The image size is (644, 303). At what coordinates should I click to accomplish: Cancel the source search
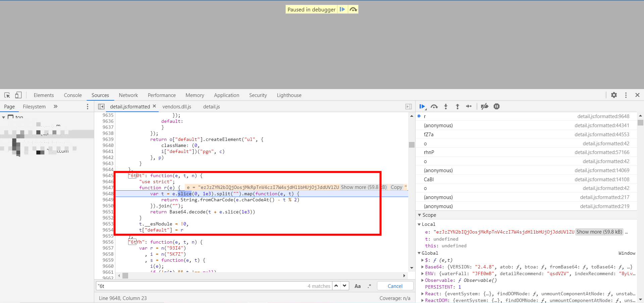coord(395,286)
